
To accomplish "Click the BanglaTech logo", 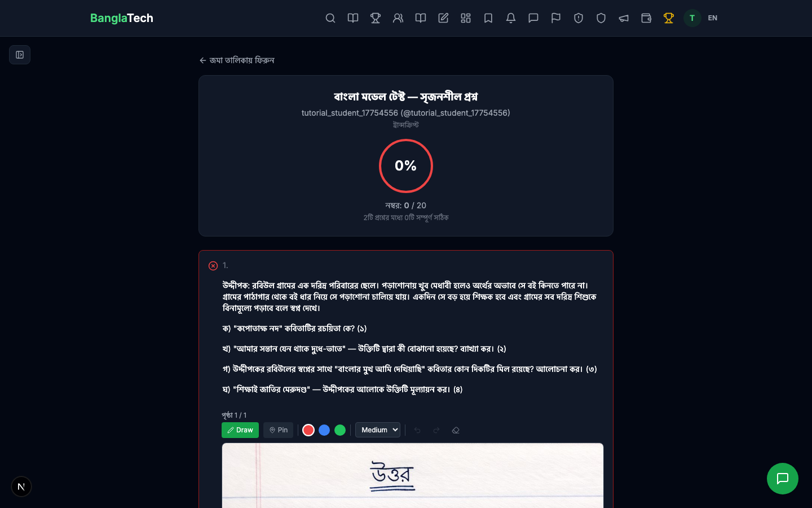I will coord(122,18).
